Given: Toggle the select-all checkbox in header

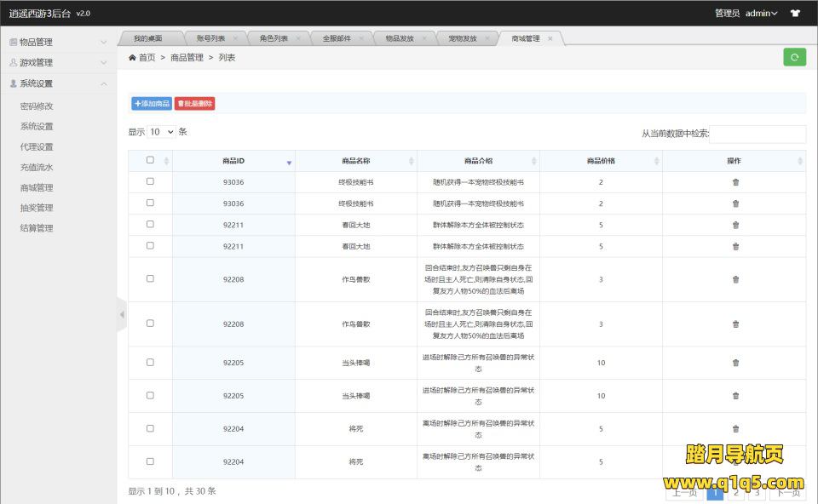Looking at the screenshot, I should pyautogui.click(x=150, y=160).
